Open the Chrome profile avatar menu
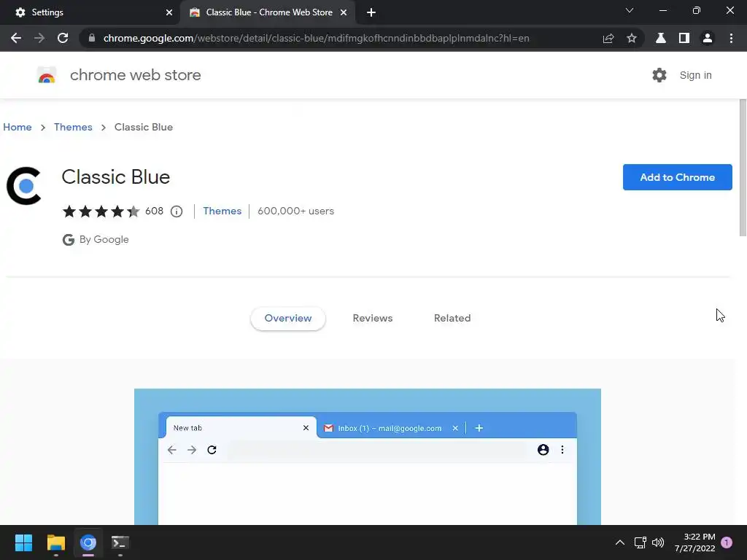 (708, 38)
